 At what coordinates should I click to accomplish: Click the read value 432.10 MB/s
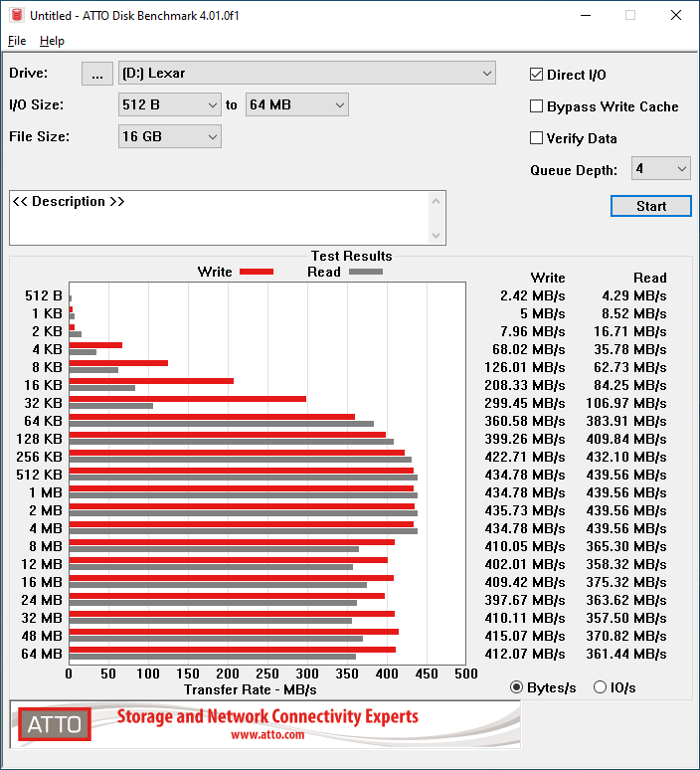tap(626, 458)
